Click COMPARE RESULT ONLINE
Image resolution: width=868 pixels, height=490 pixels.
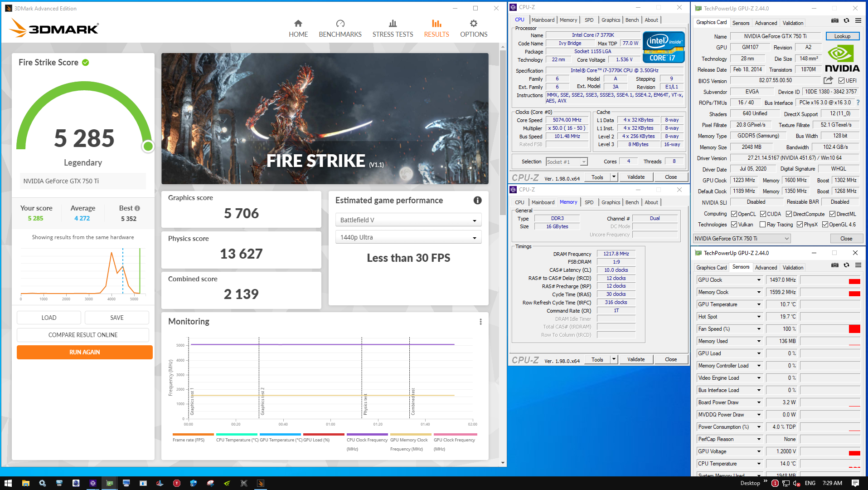pos(83,335)
